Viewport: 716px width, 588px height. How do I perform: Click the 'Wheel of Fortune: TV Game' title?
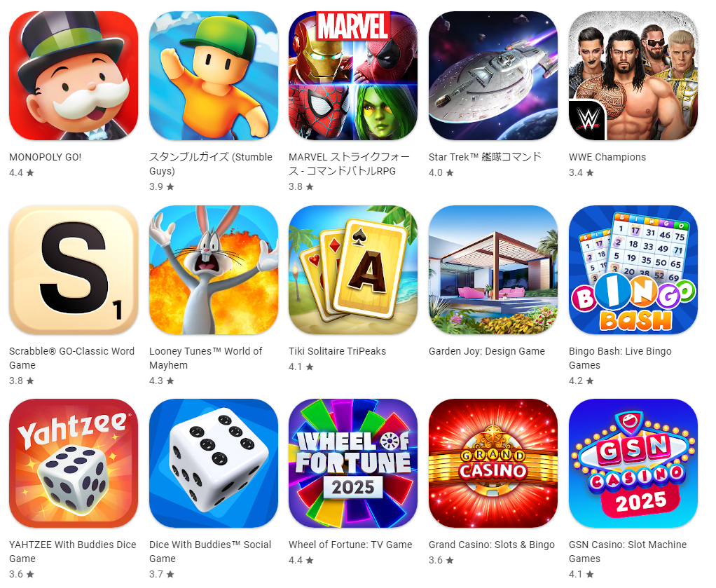click(x=350, y=545)
